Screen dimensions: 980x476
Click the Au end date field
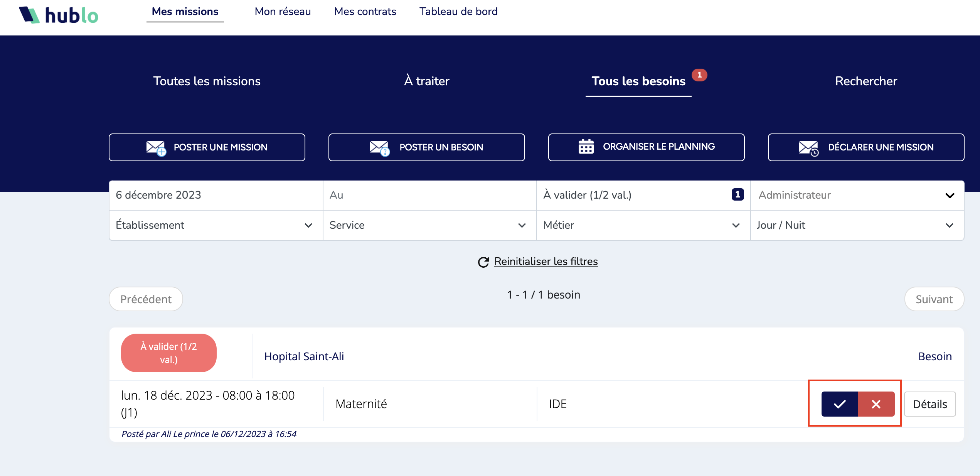[429, 195]
